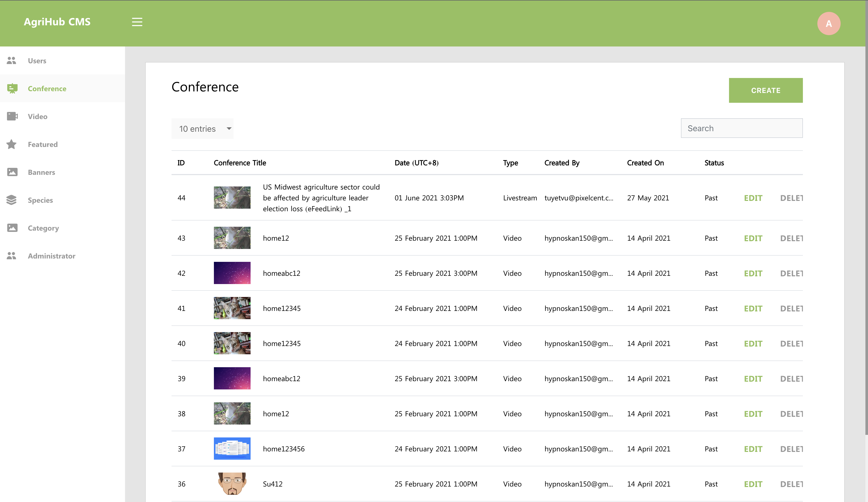Sort by the Created On column header
The height and width of the screenshot is (502, 868).
pos(645,163)
